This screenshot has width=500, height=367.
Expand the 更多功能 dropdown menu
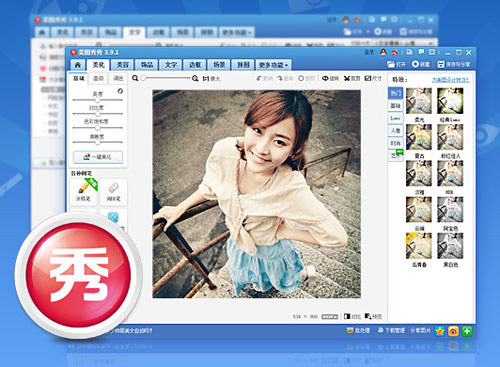tap(273, 65)
